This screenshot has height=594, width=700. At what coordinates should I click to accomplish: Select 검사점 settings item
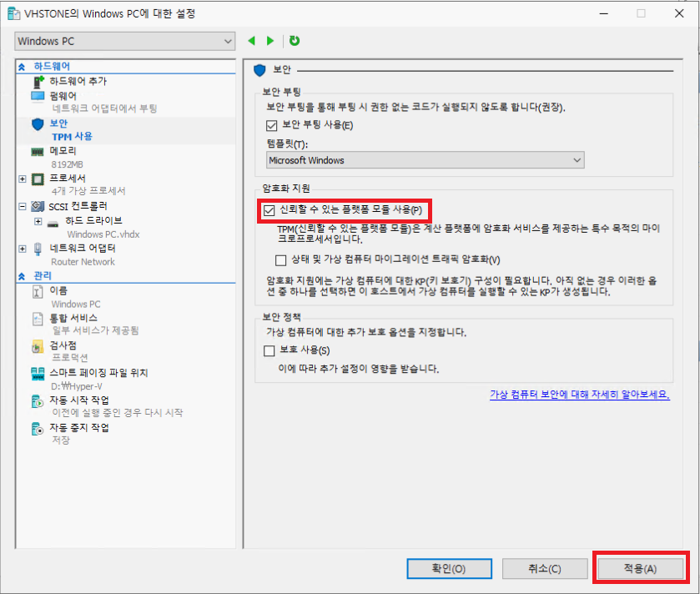[x=63, y=345]
